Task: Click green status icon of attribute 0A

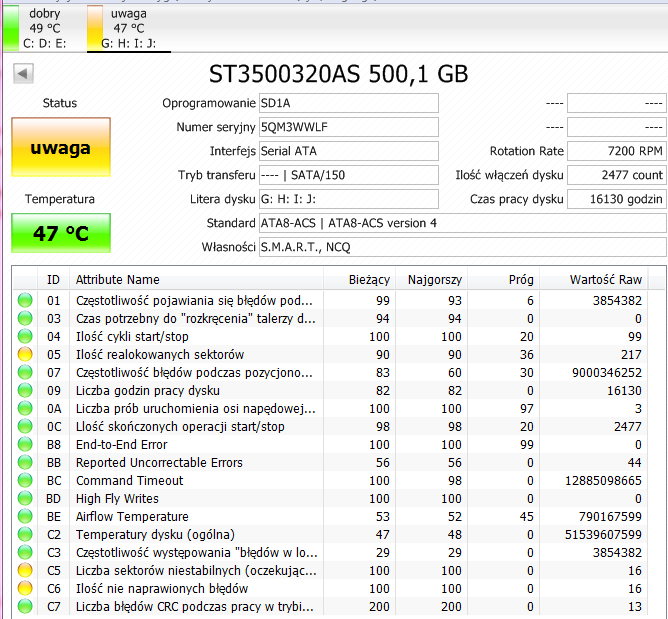Action: tap(25, 408)
